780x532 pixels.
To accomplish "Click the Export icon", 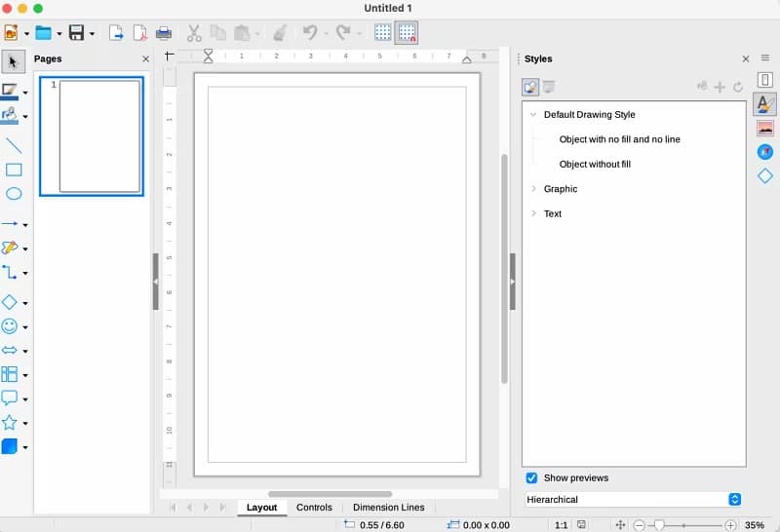I will point(116,33).
